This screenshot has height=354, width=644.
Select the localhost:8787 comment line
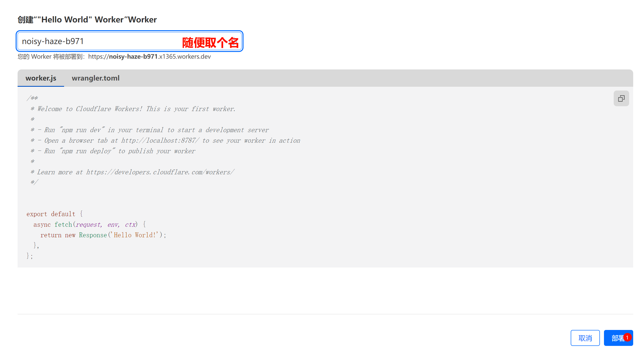(x=165, y=141)
